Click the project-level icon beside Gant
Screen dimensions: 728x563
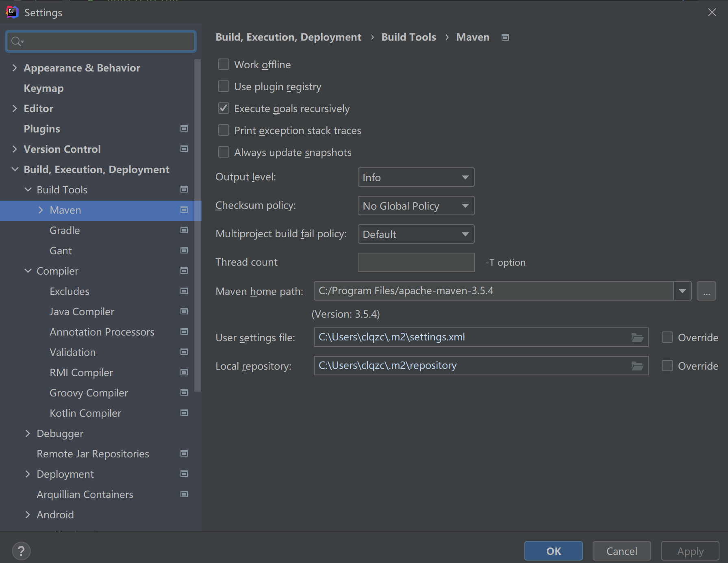[184, 251]
